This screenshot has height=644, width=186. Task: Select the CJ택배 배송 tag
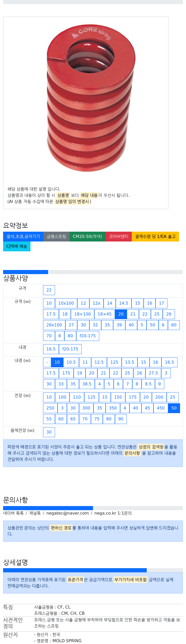coord(17,246)
